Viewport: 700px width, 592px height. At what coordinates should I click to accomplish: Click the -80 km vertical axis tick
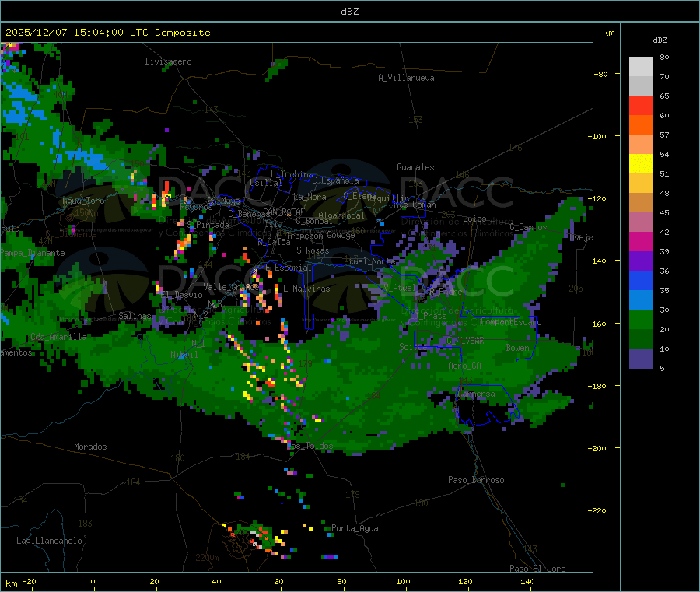[601, 74]
